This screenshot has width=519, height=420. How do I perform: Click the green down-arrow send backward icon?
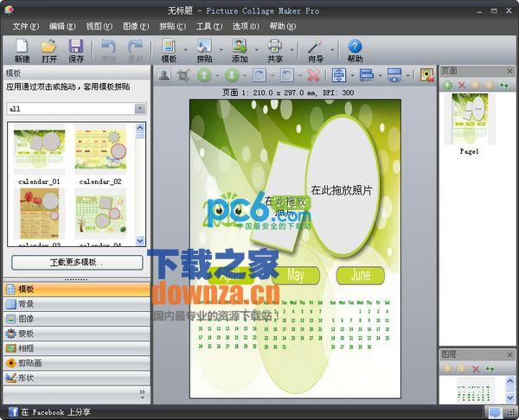click(x=232, y=75)
